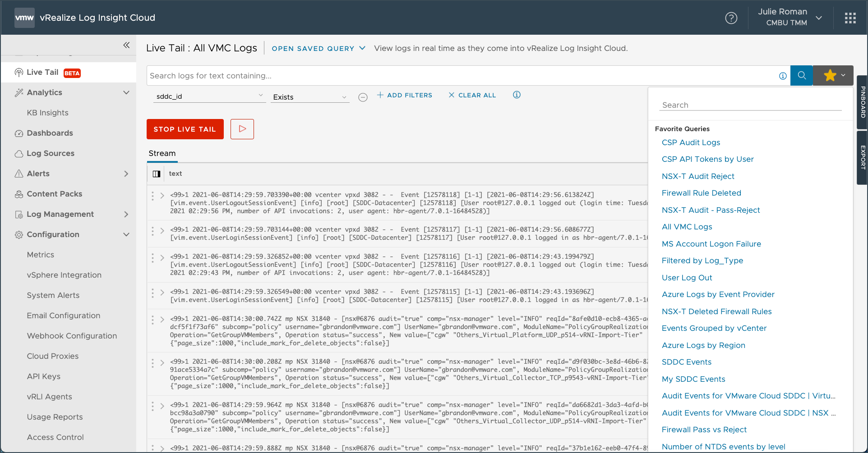Collapse the sidebar with double chevron
The height and width of the screenshot is (453, 868).
[126, 45]
